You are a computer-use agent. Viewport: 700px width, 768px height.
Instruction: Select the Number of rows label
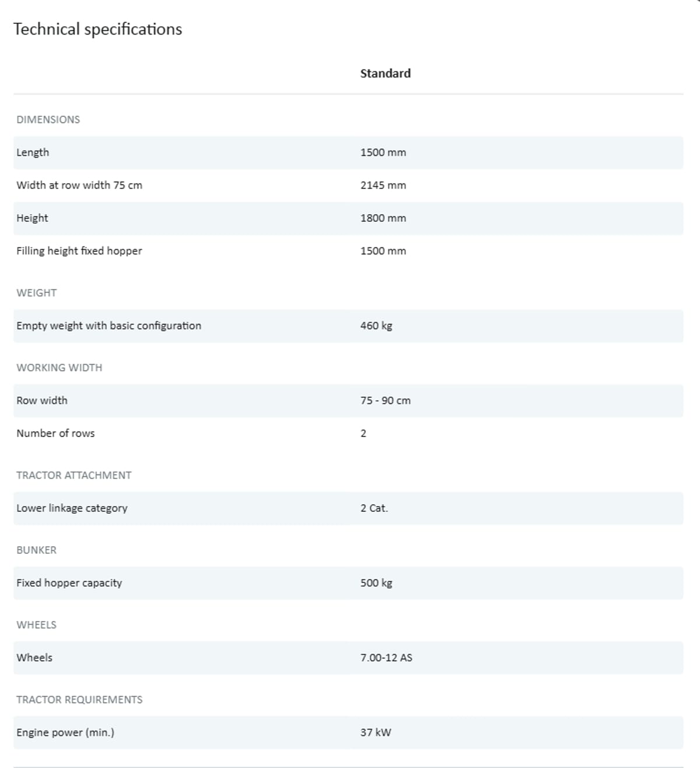click(x=55, y=433)
